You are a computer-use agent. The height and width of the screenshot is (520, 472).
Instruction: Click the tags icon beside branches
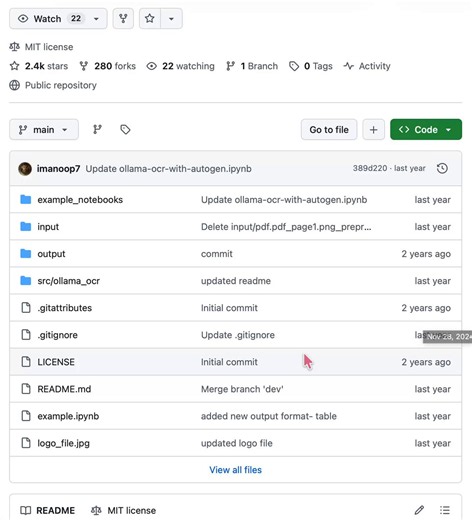[x=125, y=129]
